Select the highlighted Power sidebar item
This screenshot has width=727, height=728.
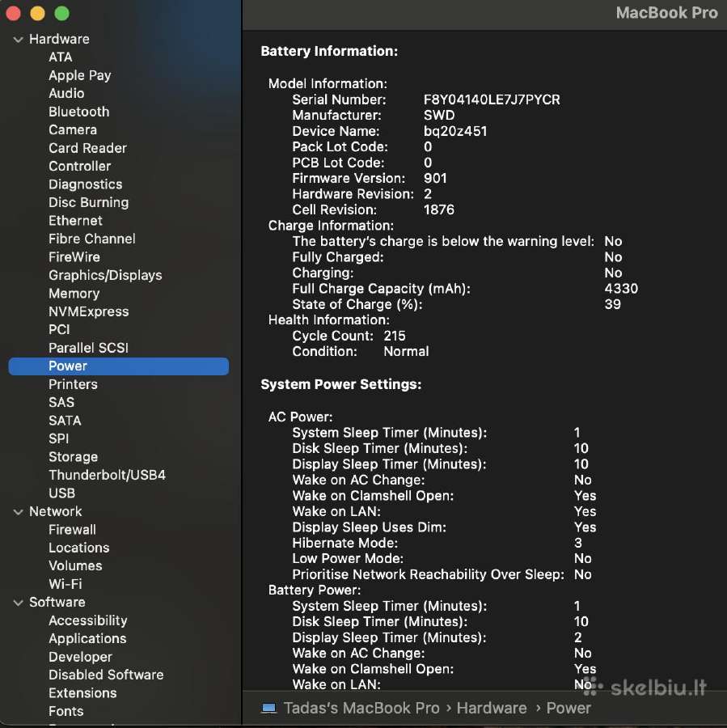coord(118,366)
